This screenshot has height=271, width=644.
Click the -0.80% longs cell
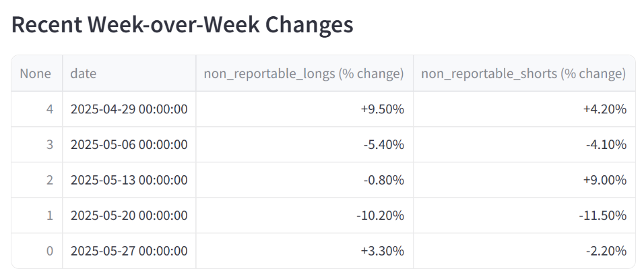(x=304, y=180)
